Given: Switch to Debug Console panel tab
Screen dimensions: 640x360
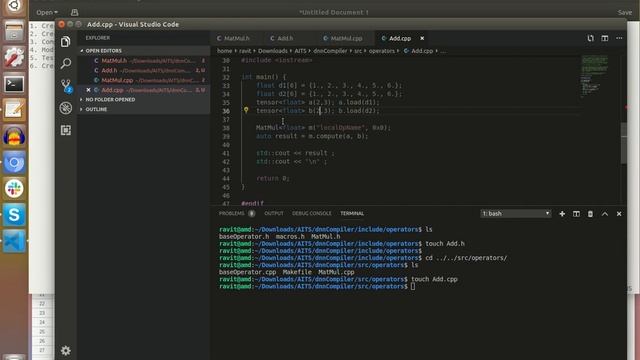Looking at the screenshot, I should pos(311,213).
